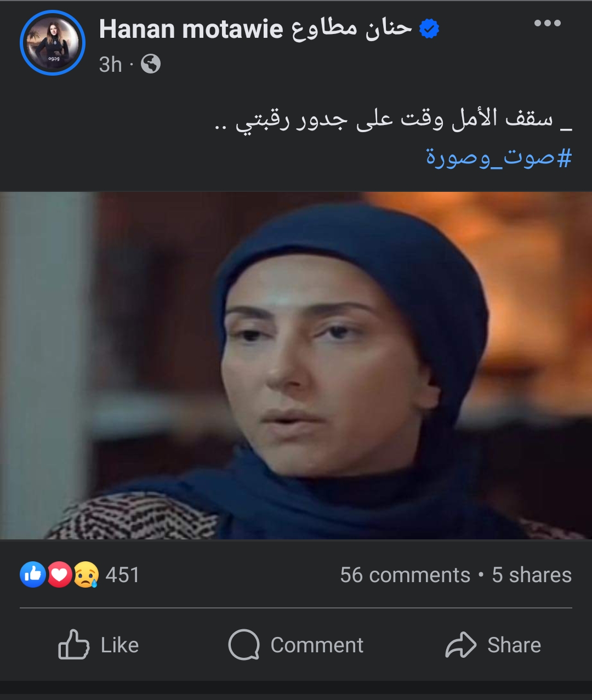Tap the arrow Share icon

pyautogui.click(x=461, y=645)
